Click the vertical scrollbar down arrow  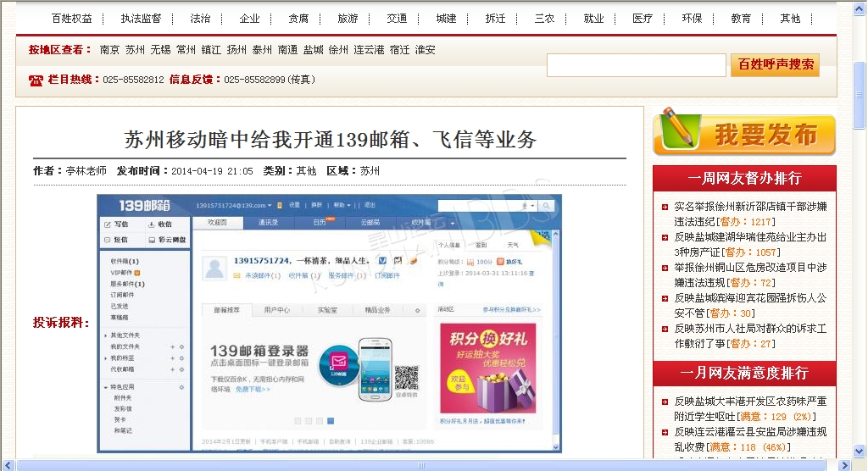coord(860,451)
